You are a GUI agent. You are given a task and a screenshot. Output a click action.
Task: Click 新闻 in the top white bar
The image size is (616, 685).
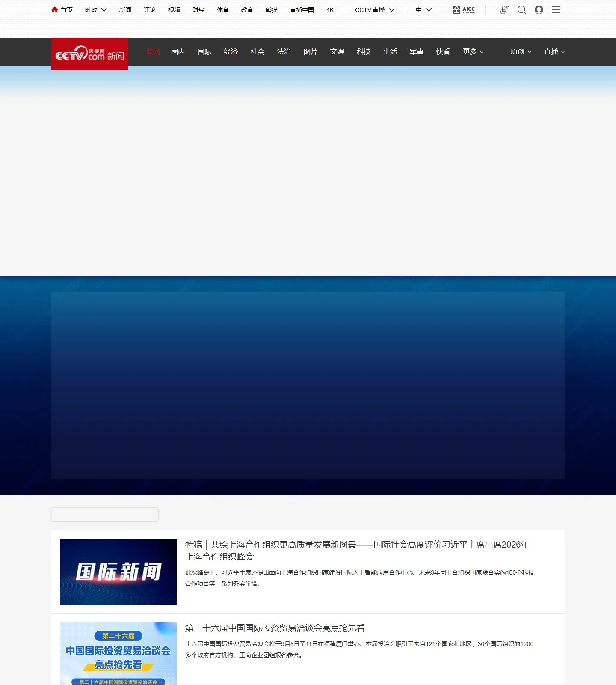tap(125, 10)
